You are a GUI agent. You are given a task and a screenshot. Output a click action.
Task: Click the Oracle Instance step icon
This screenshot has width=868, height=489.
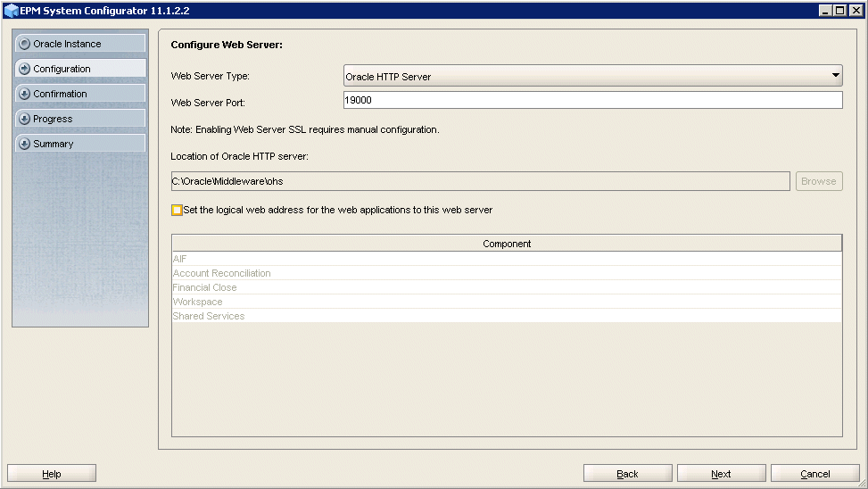tap(24, 44)
